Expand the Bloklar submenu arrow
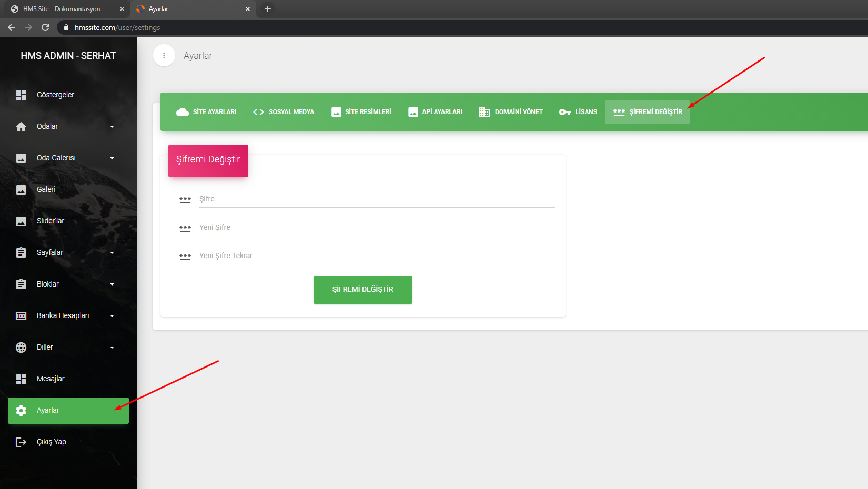This screenshot has height=489, width=868. pos(112,284)
